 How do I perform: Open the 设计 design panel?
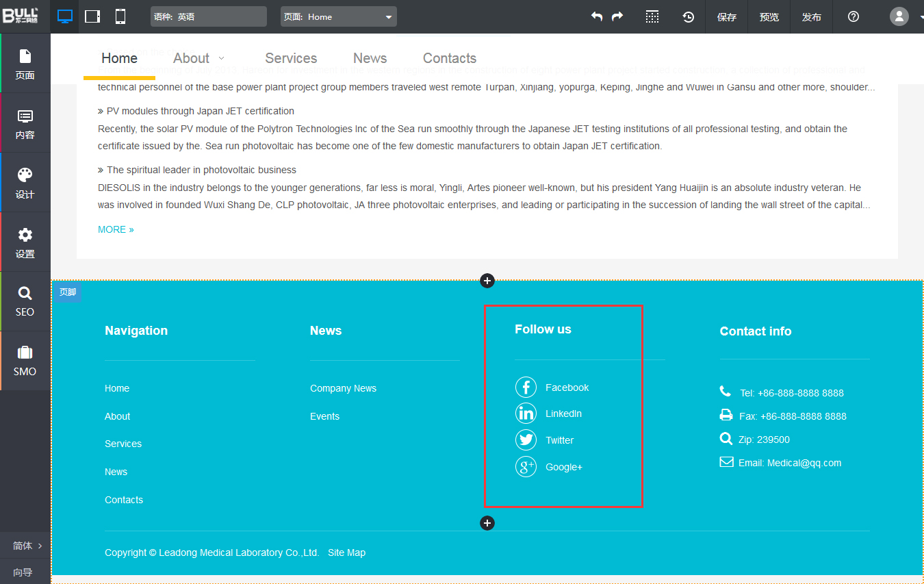pos(25,183)
